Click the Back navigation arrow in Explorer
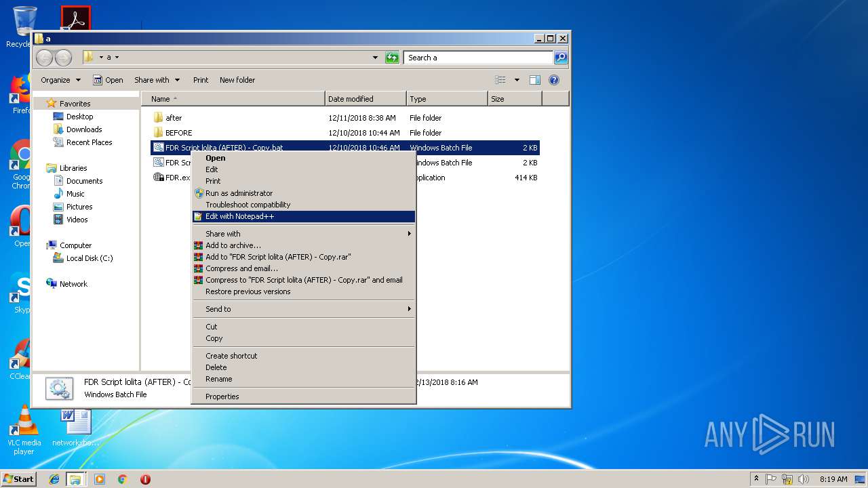This screenshot has height=488, width=868. (x=44, y=58)
